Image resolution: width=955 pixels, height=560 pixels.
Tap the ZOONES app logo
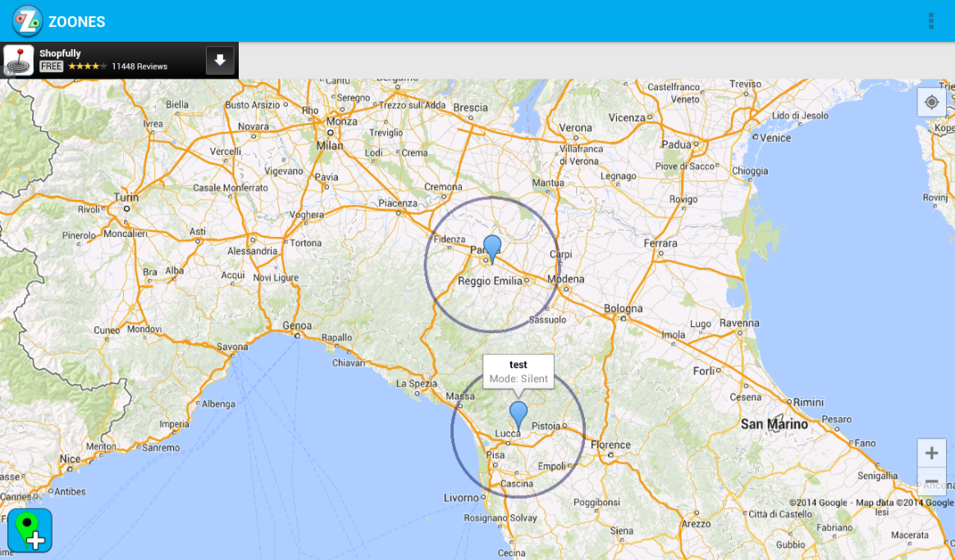click(x=27, y=21)
